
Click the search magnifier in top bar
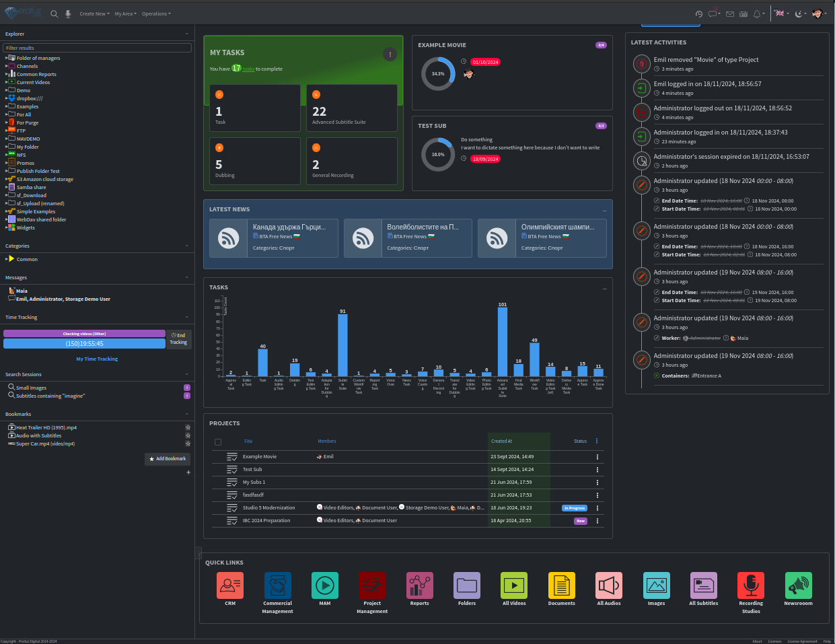pos(55,13)
